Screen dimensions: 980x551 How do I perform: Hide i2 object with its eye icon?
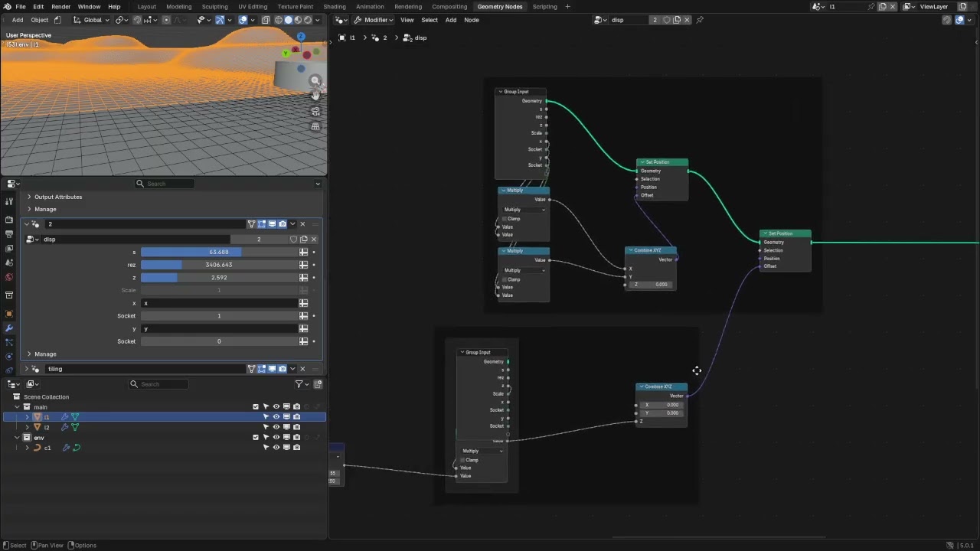coord(276,427)
